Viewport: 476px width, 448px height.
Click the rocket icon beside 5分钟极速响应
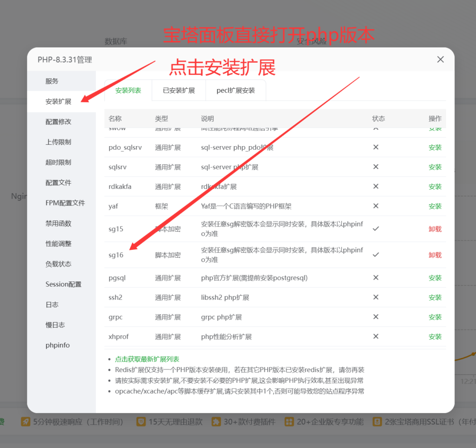26,421
